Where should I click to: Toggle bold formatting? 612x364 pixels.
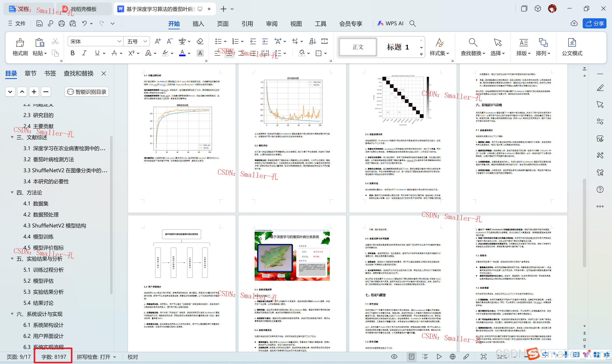(x=72, y=53)
